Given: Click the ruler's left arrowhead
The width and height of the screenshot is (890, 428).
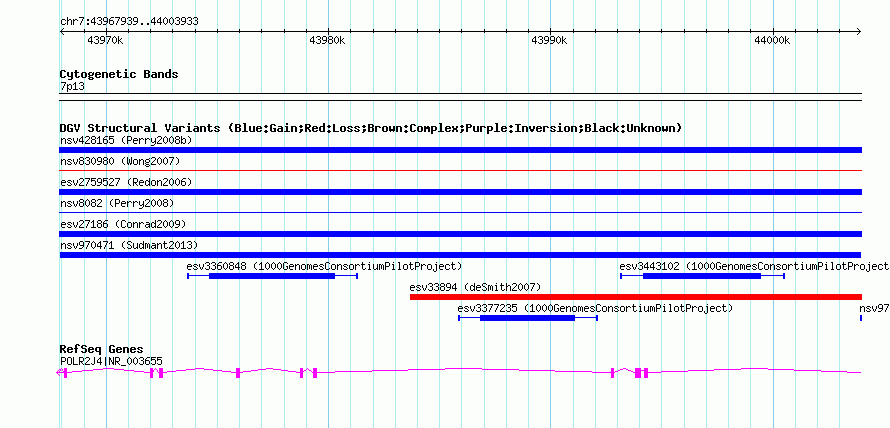Looking at the screenshot, I should 62,32.
